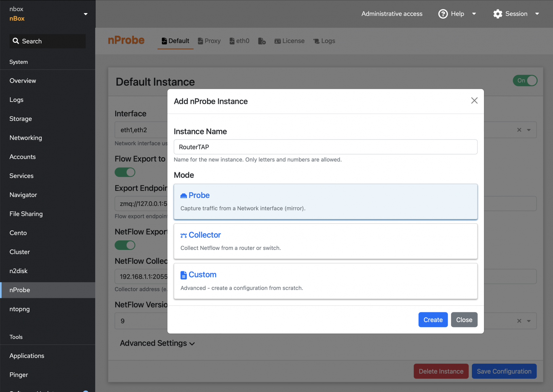
Task: Open Pinger in the sidebar
Action: coord(47,375)
